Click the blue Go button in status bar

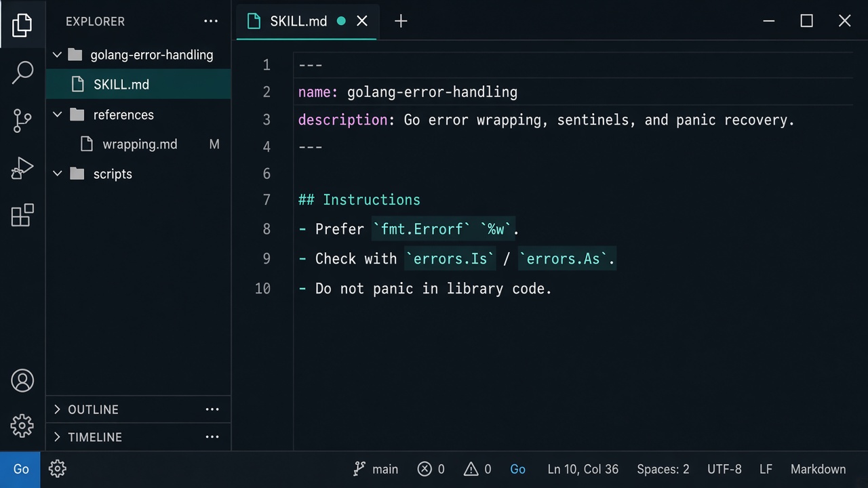pos(20,469)
